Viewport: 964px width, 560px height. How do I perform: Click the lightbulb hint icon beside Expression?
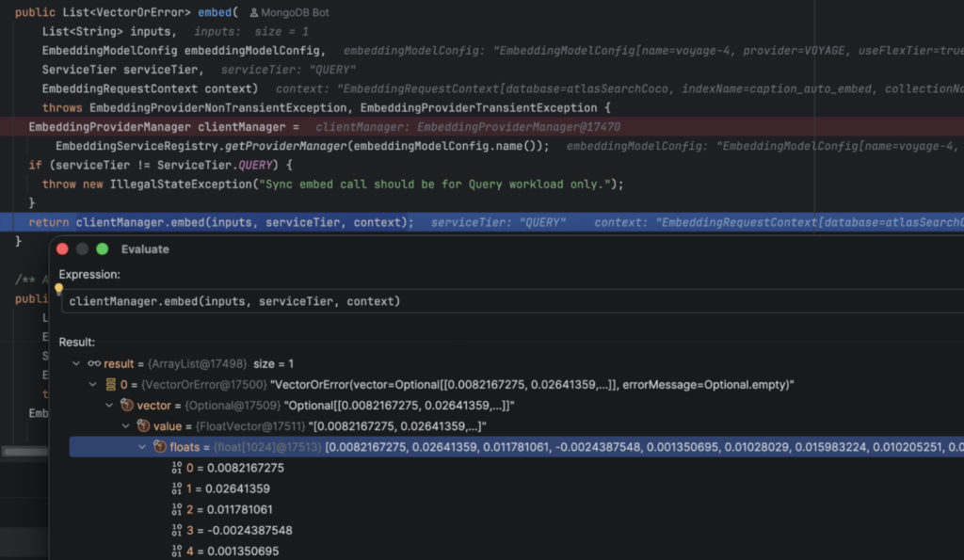tap(58, 288)
